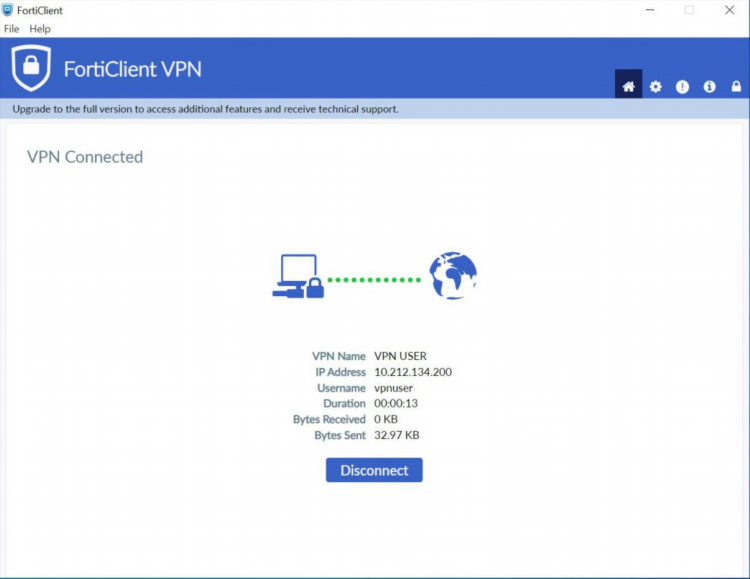The width and height of the screenshot is (750, 579).
Task: Select the duration value 00:00:13
Action: click(x=396, y=403)
